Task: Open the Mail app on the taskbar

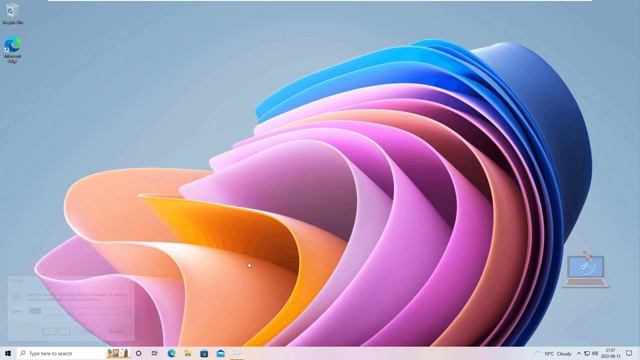Action: [x=220, y=353]
